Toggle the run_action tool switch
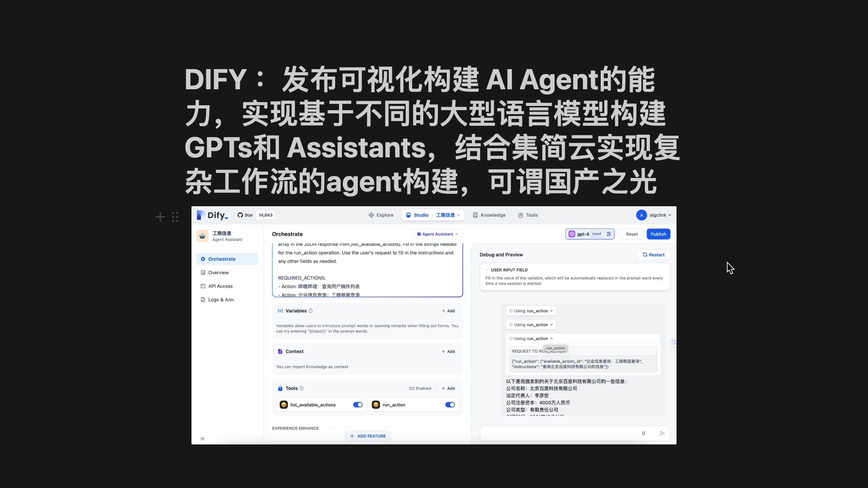This screenshot has height=488, width=868. click(x=450, y=405)
